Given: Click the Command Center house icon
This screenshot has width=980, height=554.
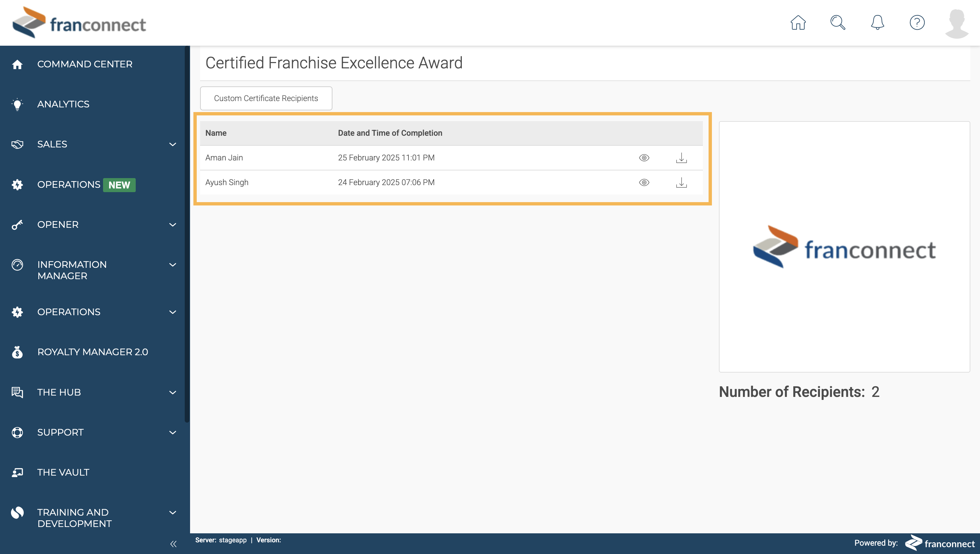Looking at the screenshot, I should (x=17, y=64).
